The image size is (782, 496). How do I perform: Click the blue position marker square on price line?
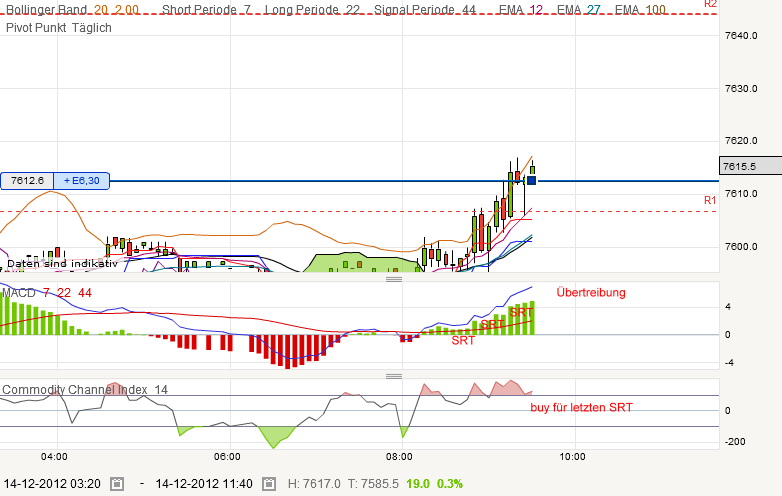click(531, 180)
